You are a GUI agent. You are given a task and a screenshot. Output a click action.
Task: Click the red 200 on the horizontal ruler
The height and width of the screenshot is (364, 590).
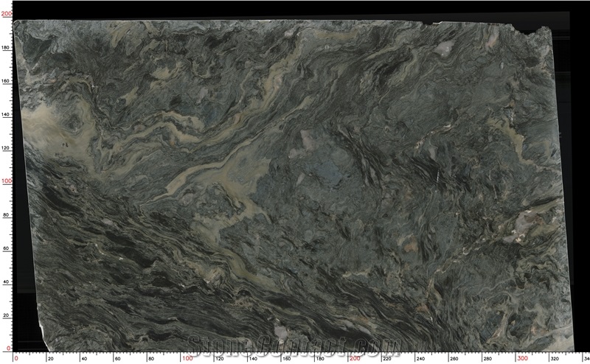point(355,358)
